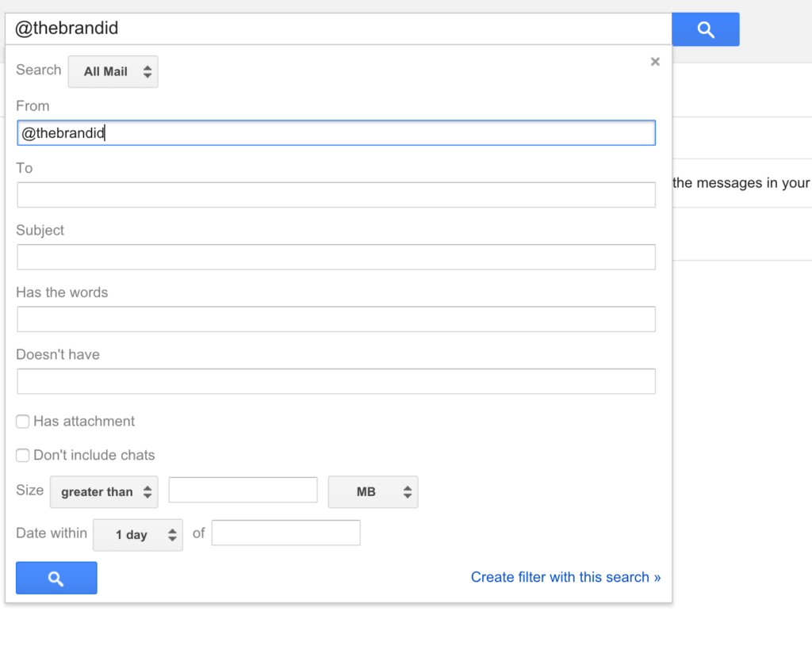Open the All Mail search scope dropdown
The width and height of the screenshot is (812, 661).
tap(113, 71)
